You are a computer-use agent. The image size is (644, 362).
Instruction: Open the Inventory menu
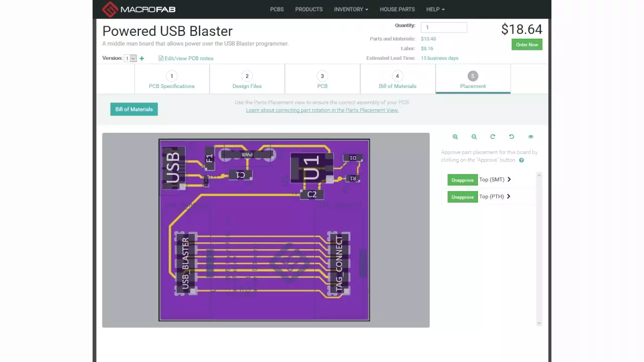[x=351, y=9]
